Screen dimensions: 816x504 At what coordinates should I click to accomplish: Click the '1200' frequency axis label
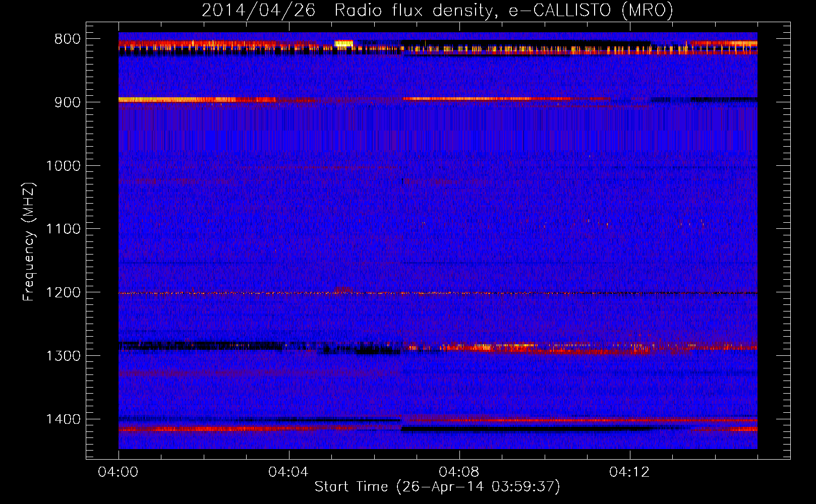coord(64,293)
